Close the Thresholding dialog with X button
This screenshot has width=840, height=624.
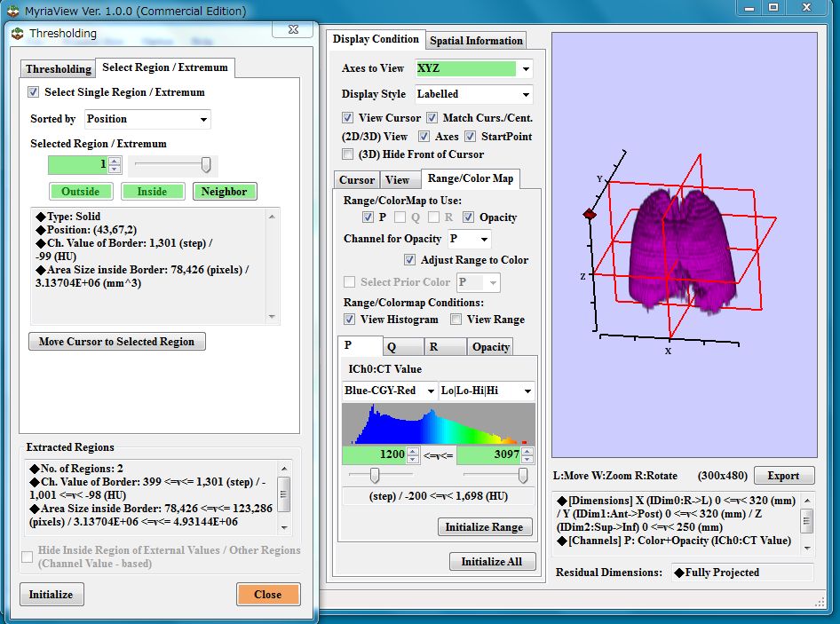[292, 30]
